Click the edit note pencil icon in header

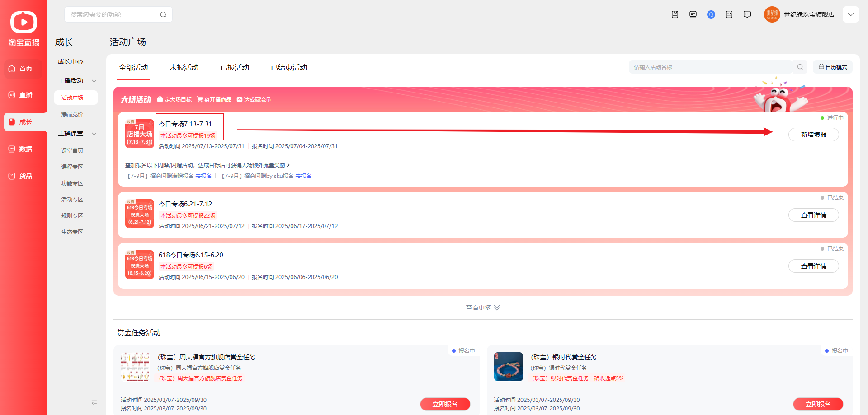[729, 14]
